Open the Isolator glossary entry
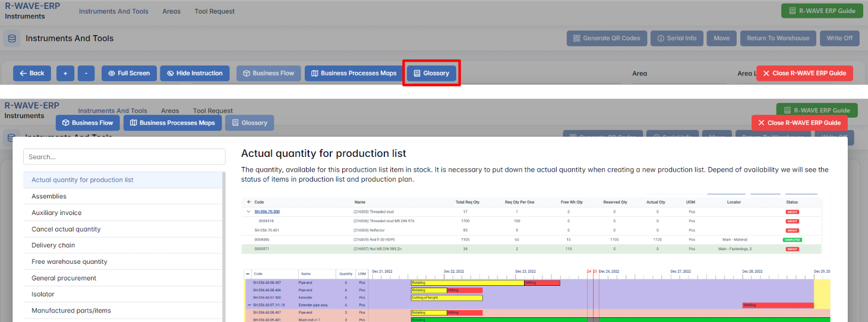The image size is (868, 322). click(x=43, y=294)
